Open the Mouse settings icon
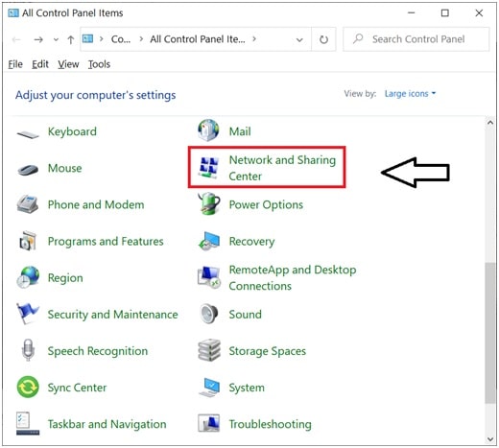 [28, 169]
